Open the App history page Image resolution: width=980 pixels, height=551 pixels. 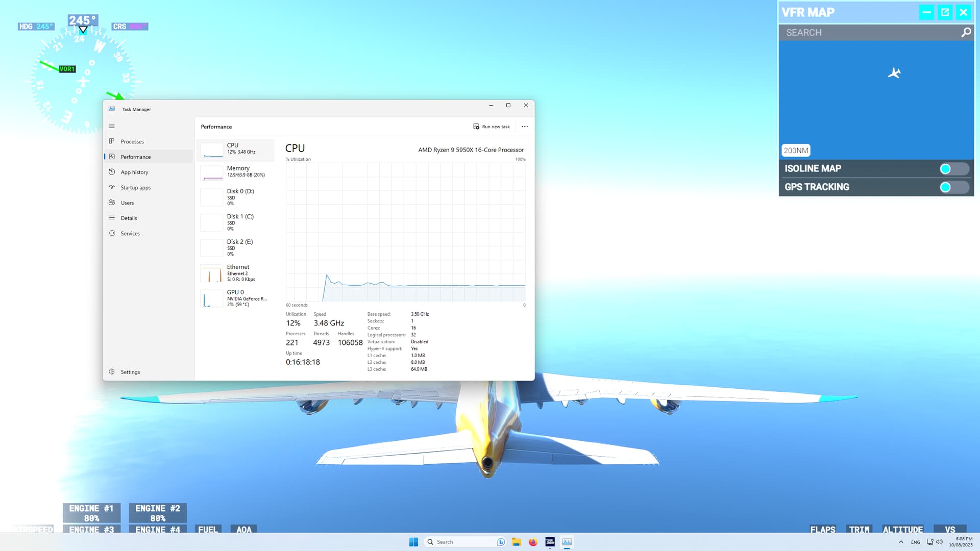coord(134,172)
